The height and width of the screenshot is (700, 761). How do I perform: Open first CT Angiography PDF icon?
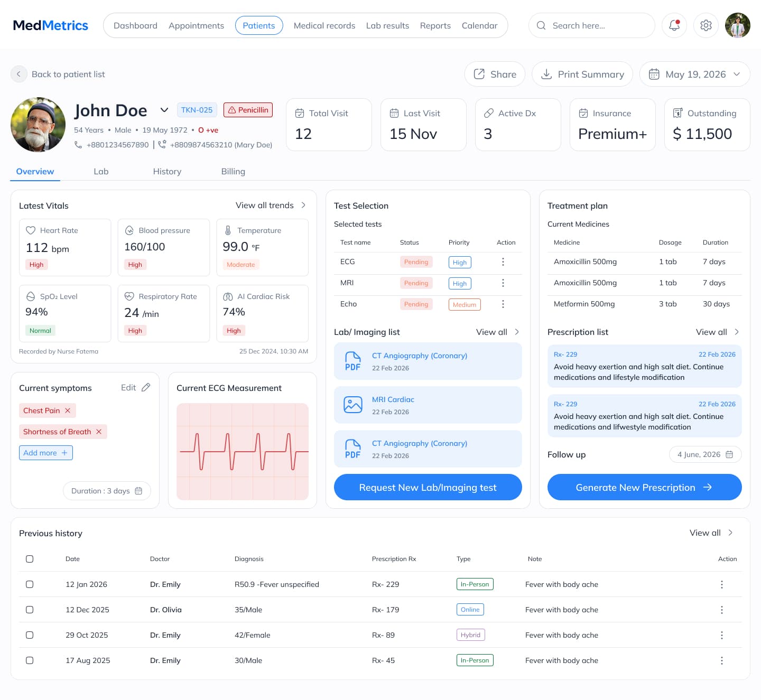353,361
